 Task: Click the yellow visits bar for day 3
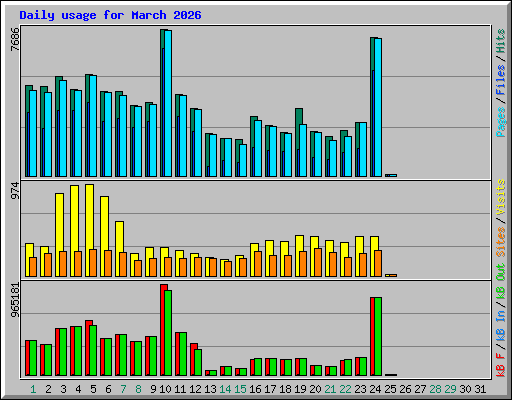[x=59, y=222]
